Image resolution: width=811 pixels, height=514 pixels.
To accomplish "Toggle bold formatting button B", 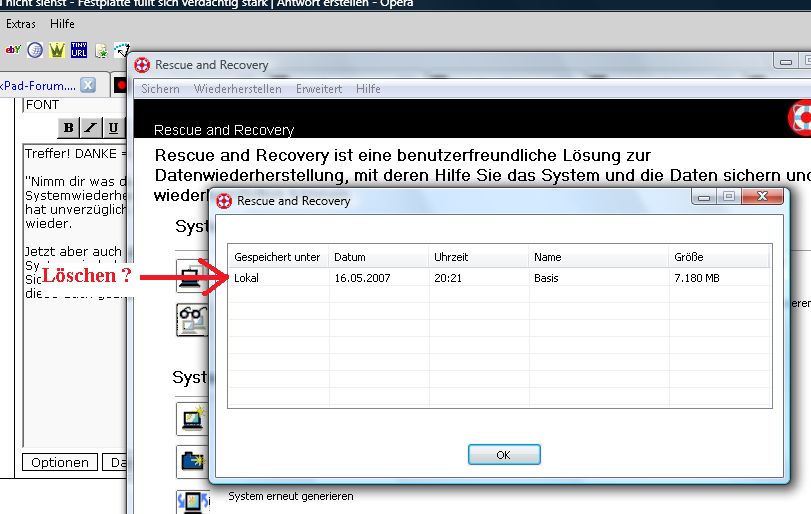I will click(x=68, y=127).
